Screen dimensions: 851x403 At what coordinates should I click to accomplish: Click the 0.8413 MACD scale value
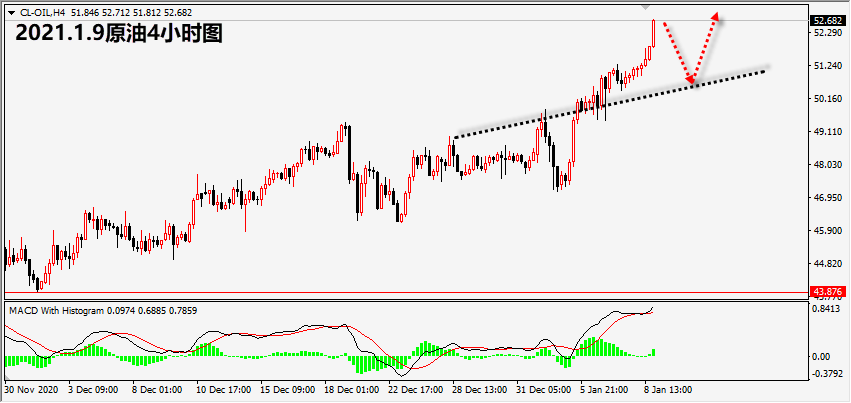(828, 310)
